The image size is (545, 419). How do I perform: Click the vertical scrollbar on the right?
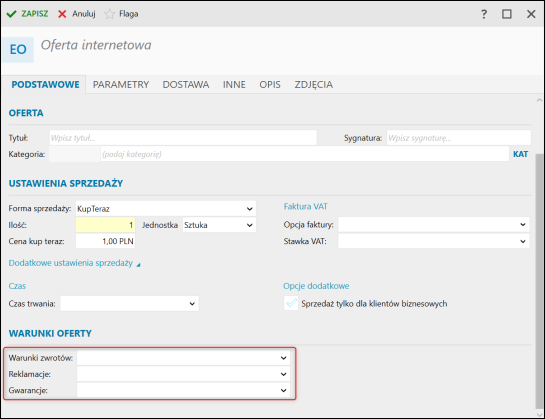(539, 281)
